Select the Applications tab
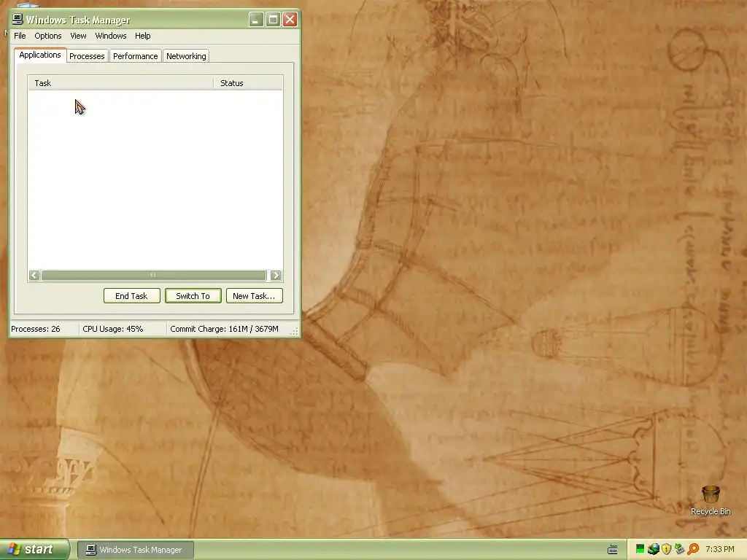Screen dimensions: 747x560 click(40, 55)
